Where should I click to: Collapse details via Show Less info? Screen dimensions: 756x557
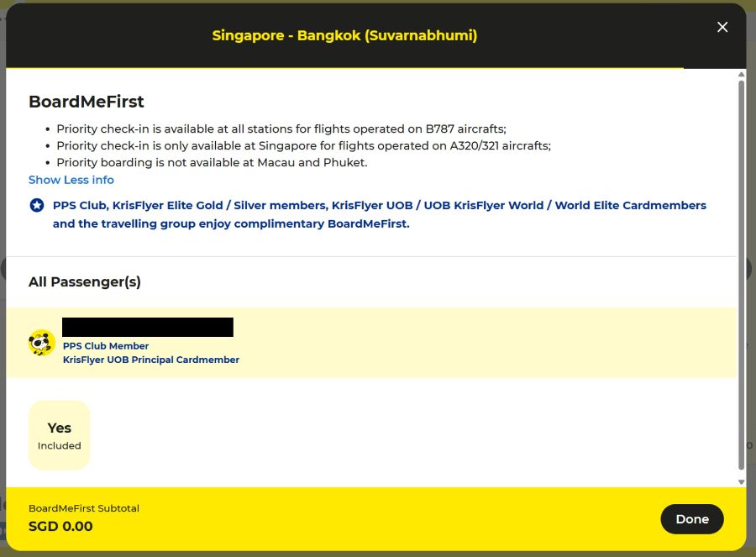[71, 180]
